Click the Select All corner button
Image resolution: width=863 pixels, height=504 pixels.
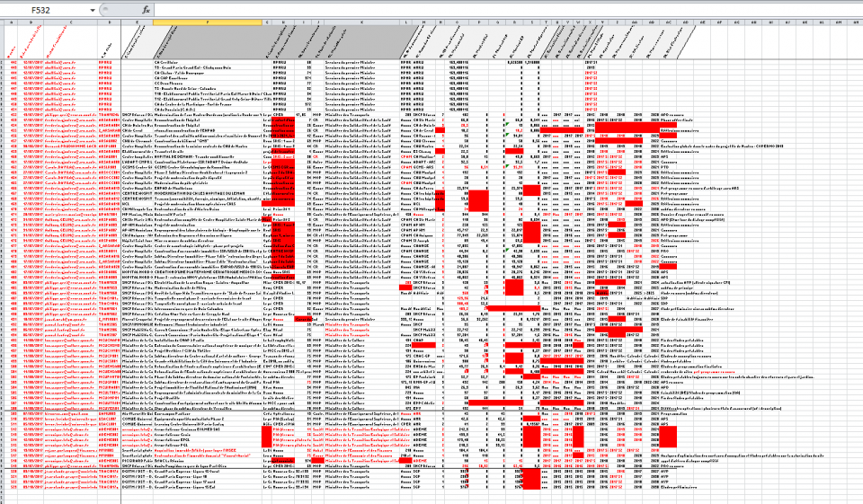[x=2, y=22]
